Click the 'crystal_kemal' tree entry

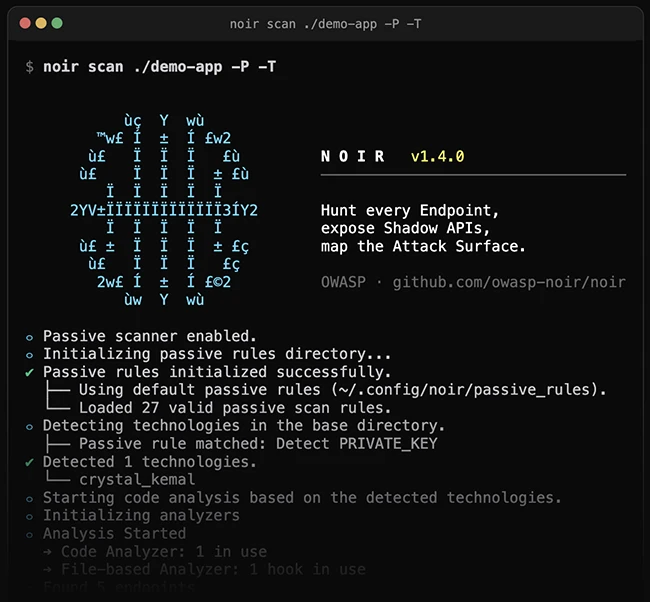(137, 480)
